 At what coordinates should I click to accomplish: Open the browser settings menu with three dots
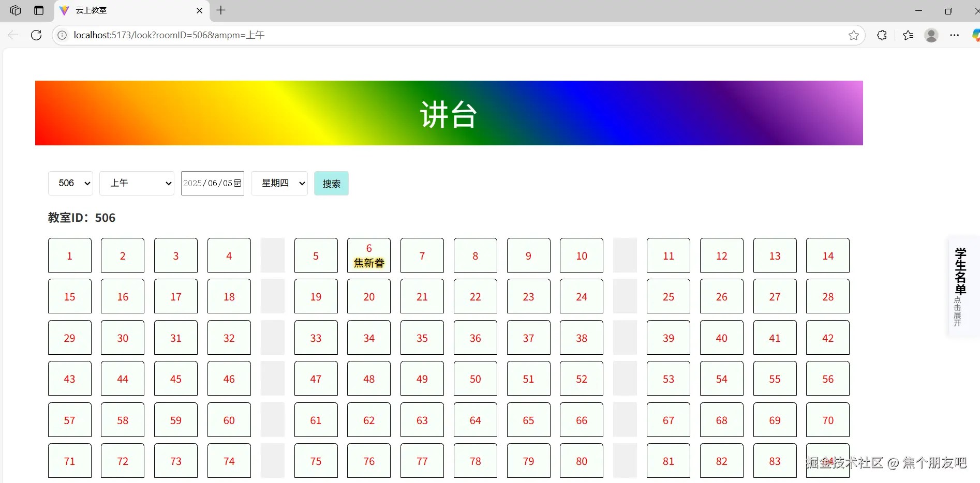(955, 35)
